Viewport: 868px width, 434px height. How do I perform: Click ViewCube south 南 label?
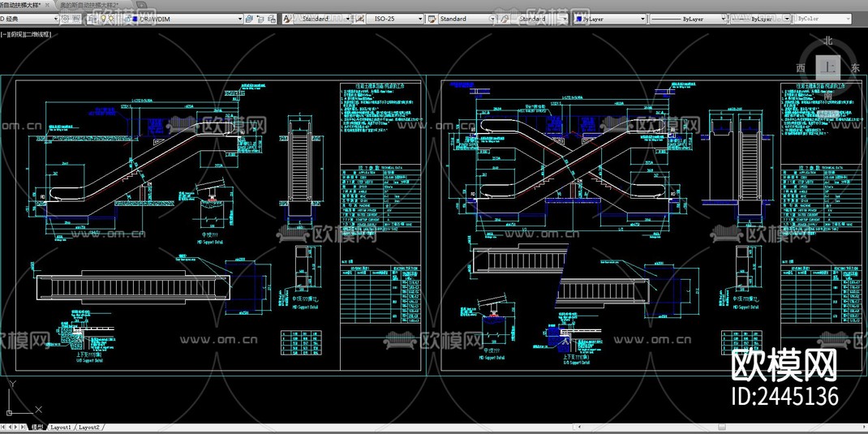coord(828,95)
